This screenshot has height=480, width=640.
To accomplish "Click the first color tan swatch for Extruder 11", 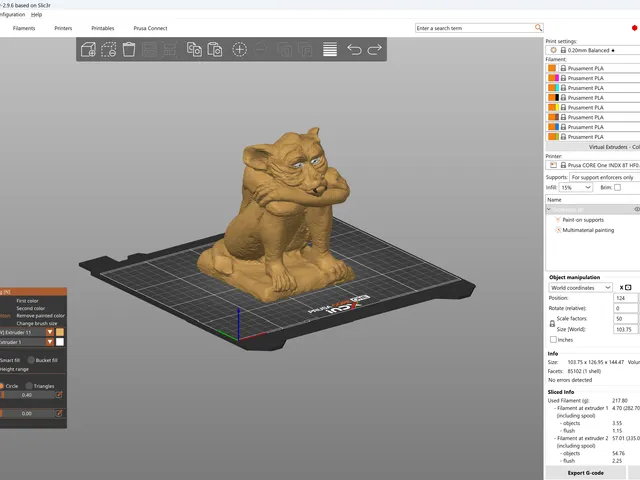I will click(60, 332).
